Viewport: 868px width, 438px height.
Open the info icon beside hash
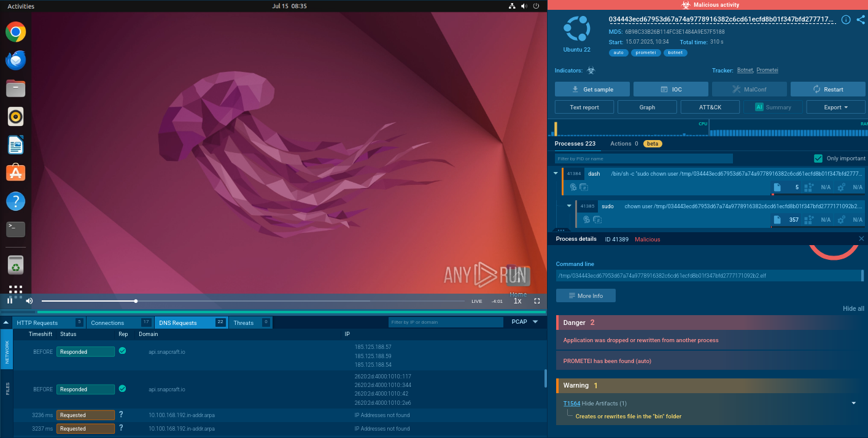pyautogui.click(x=846, y=20)
